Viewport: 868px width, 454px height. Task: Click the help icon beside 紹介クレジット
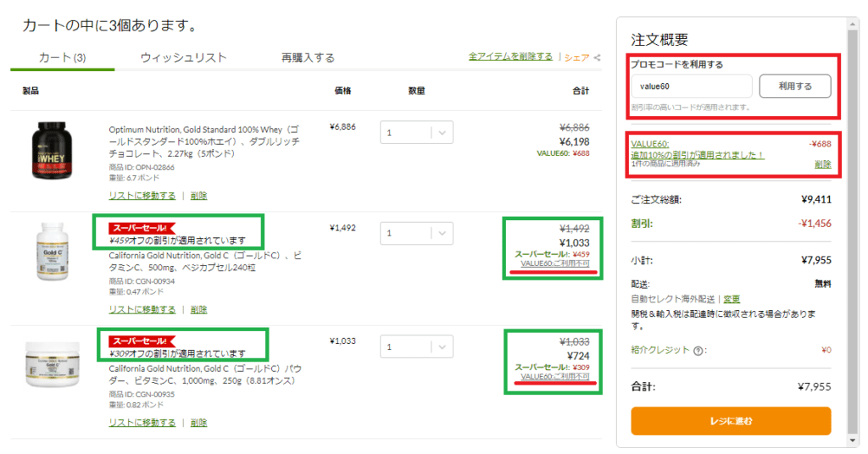(x=698, y=351)
